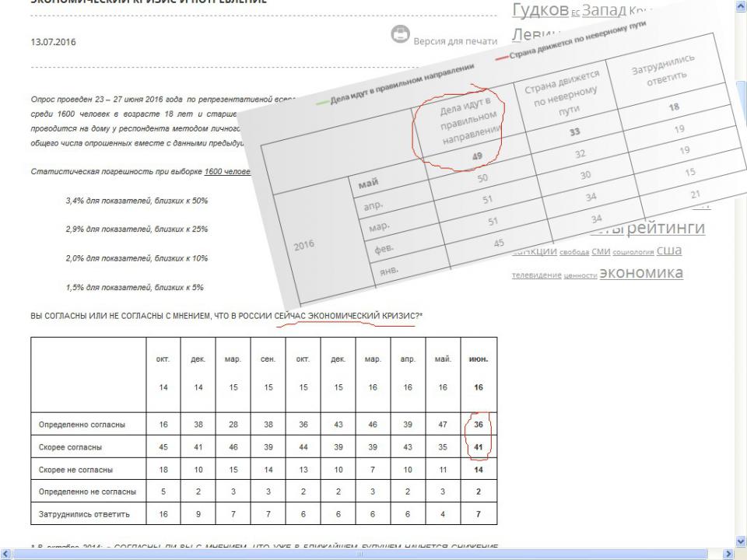747x560 pixels.
Task: Click the printer icon for print version
Action: pyautogui.click(x=401, y=36)
